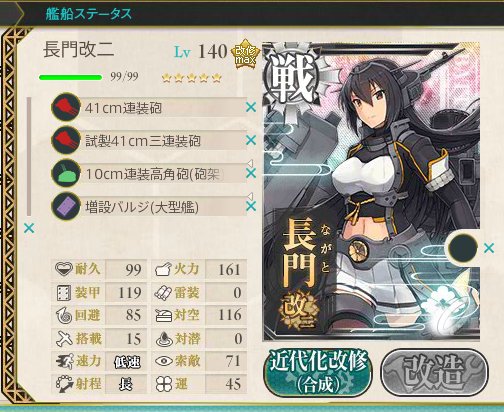Expand the small arrow on 10cm連装高角砲 slot

(x=250, y=163)
